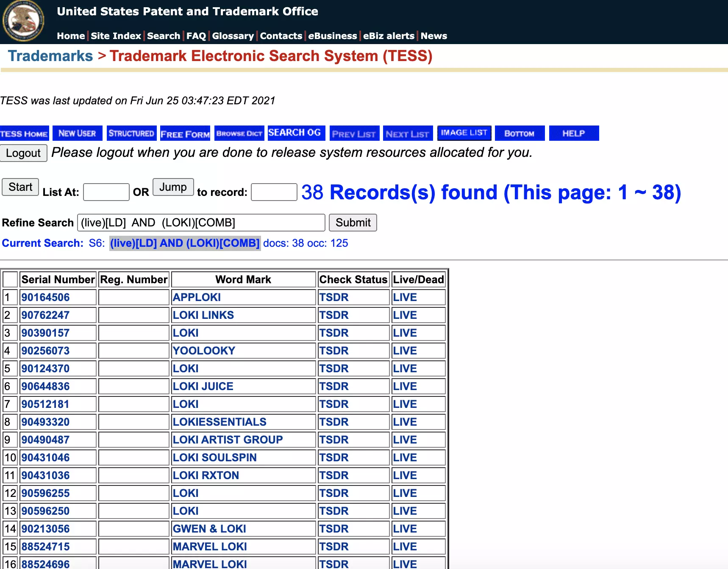Screen dimensions: 728x569
Task: Open serial number 90644836
Action: coord(45,386)
